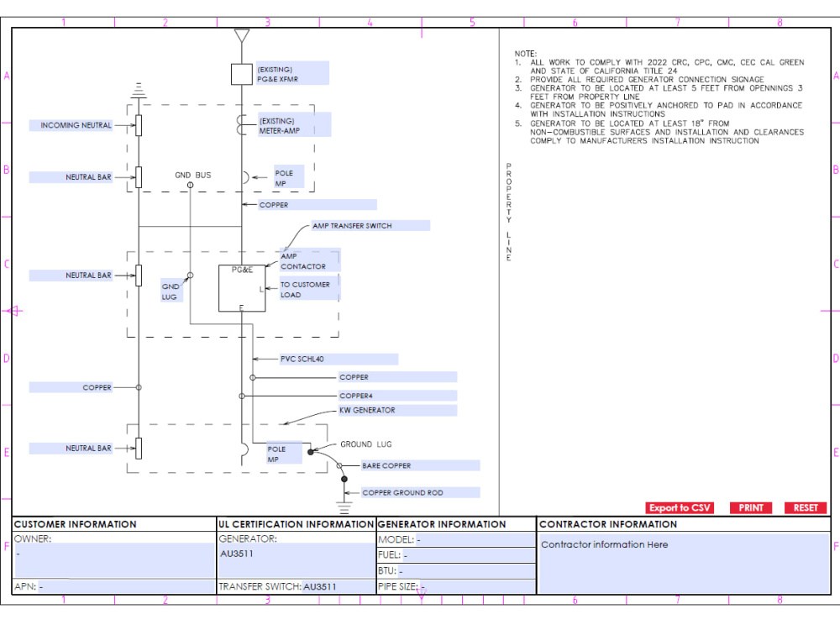Image resolution: width=840 pixels, height=630 pixels.
Task: Select the NEUTRAL BAR field beside GND LUG
Action: [71, 276]
